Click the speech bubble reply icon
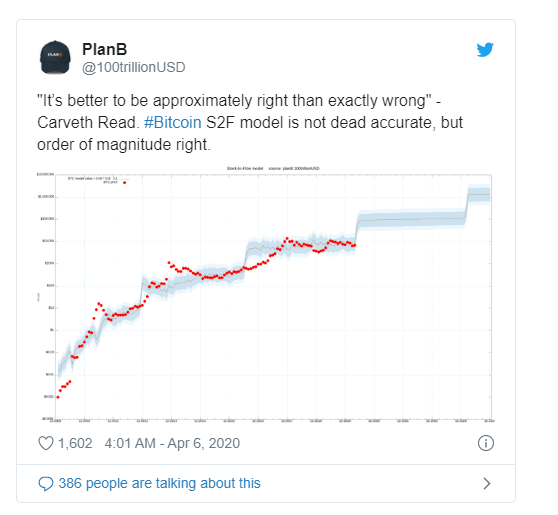558x515 pixels. click(x=46, y=484)
